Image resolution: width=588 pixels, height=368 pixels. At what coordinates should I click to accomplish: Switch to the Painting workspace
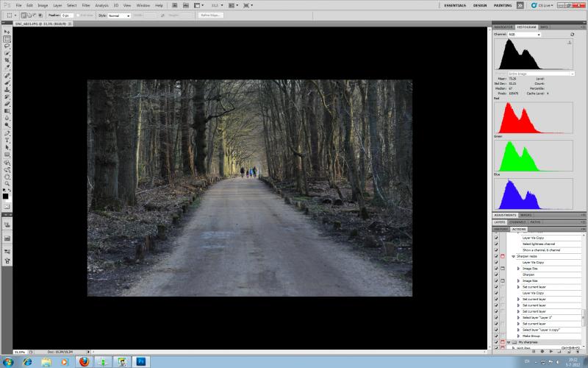(x=503, y=5)
